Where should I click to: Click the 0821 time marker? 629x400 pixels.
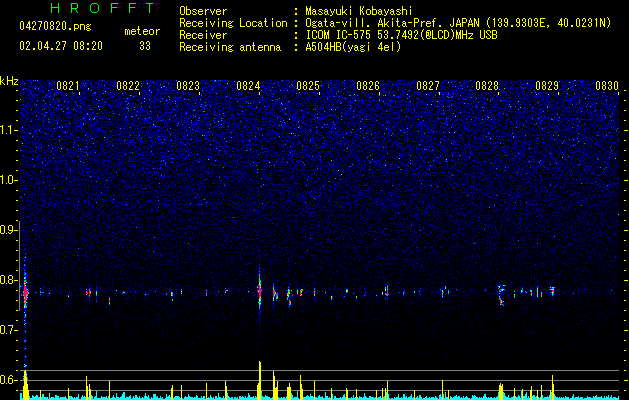click(x=68, y=86)
